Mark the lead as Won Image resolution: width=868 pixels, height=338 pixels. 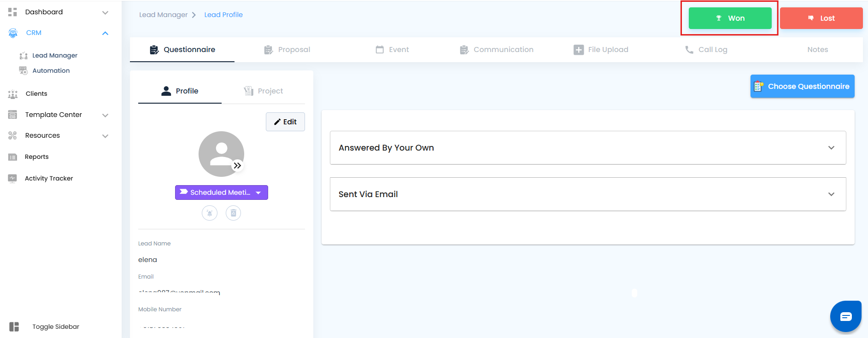pos(730,18)
